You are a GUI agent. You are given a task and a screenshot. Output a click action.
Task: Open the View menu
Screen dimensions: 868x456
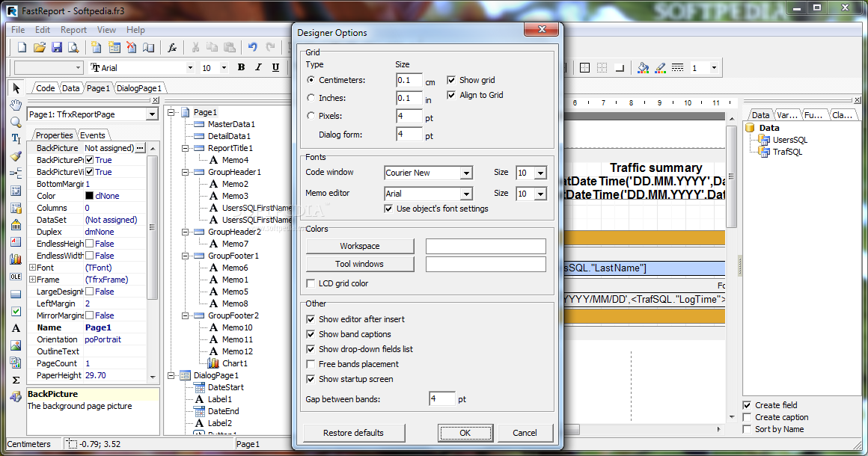pyautogui.click(x=106, y=30)
